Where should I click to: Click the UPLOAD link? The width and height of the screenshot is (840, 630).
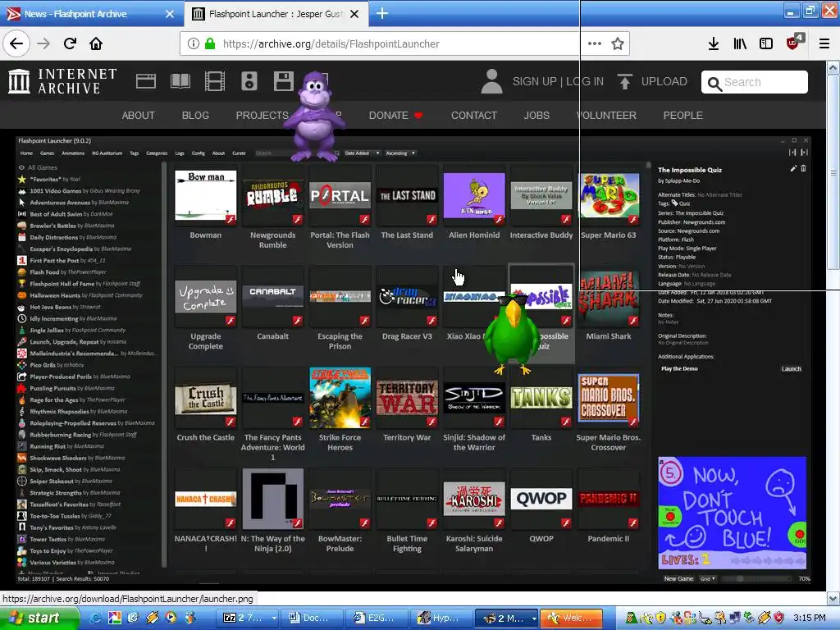click(664, 81)
